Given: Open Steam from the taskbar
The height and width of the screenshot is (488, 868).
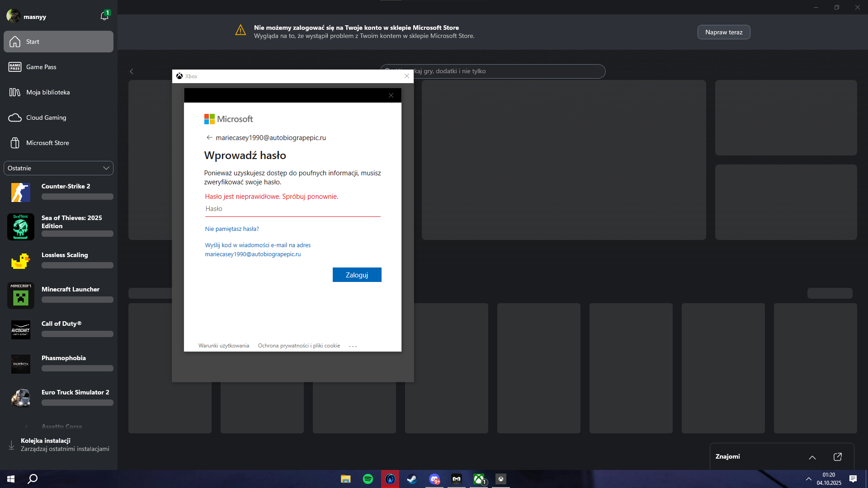Looking at the screenshot, I should [x=412, y=479].
